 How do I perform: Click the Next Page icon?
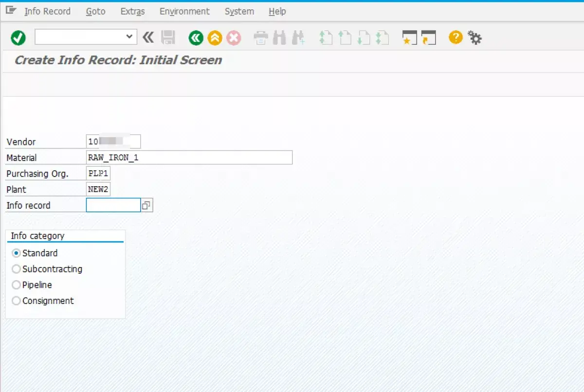click(x=363, y=37)
